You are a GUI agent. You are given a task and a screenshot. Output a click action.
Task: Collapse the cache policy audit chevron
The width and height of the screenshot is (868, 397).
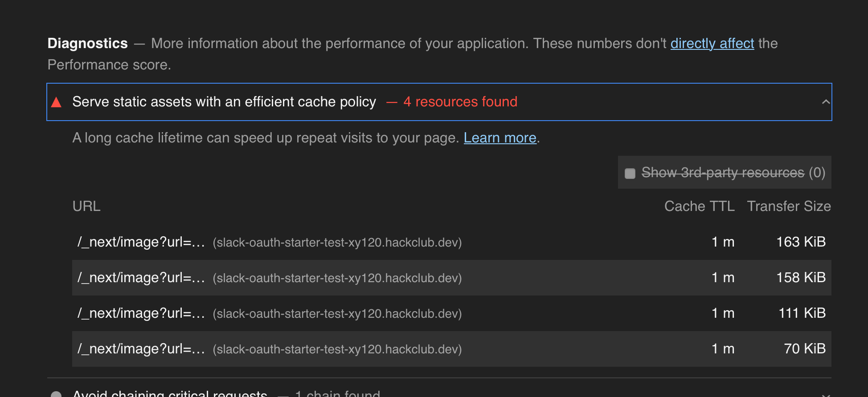click(826, 102)
